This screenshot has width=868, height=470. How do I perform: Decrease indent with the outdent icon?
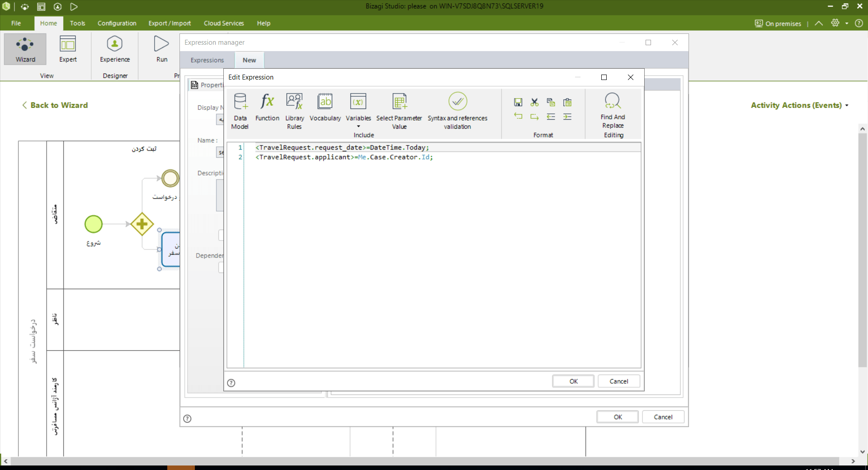click(x=551, y=117)
